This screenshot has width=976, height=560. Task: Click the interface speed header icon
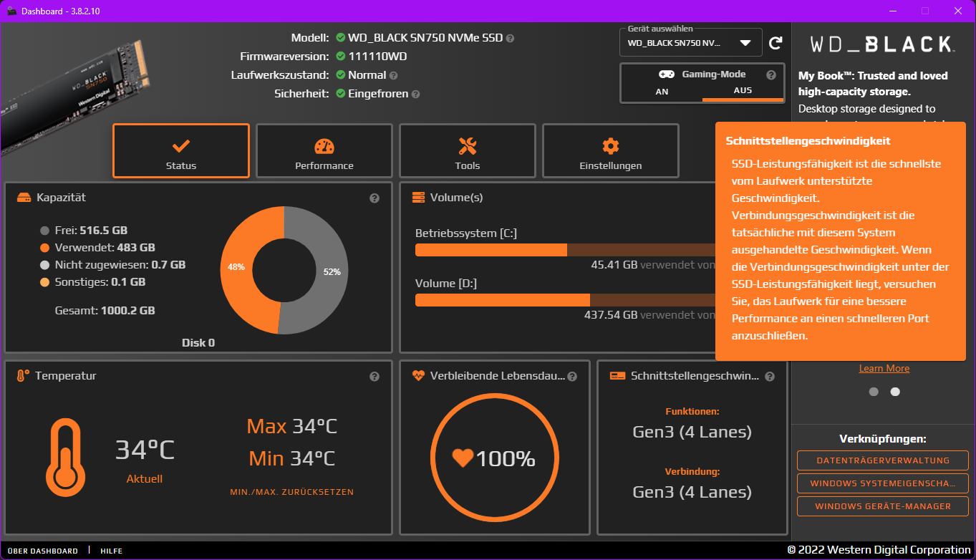click(617, 376)
